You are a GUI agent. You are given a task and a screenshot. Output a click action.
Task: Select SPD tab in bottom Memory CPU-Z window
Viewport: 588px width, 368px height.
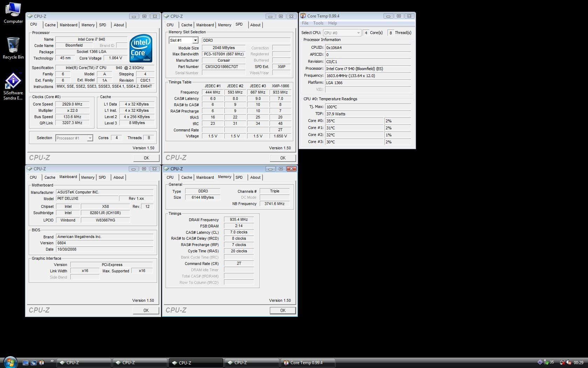point(239,177)
